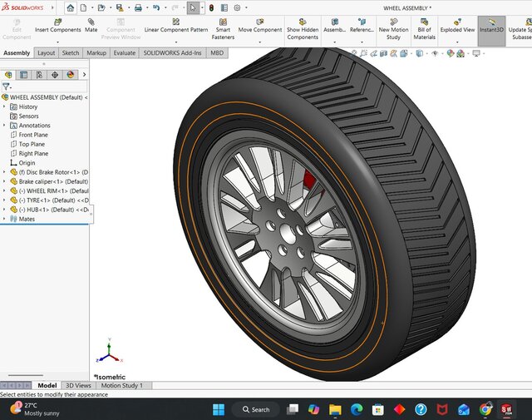Viewport: 532px width, 420px height.
Task: Open Assembly Features dropdown arrow
Action: tap(334, 42)
